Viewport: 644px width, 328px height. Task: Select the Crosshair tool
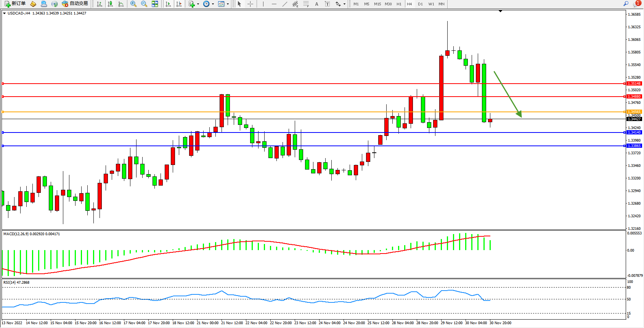pos(250,4)
